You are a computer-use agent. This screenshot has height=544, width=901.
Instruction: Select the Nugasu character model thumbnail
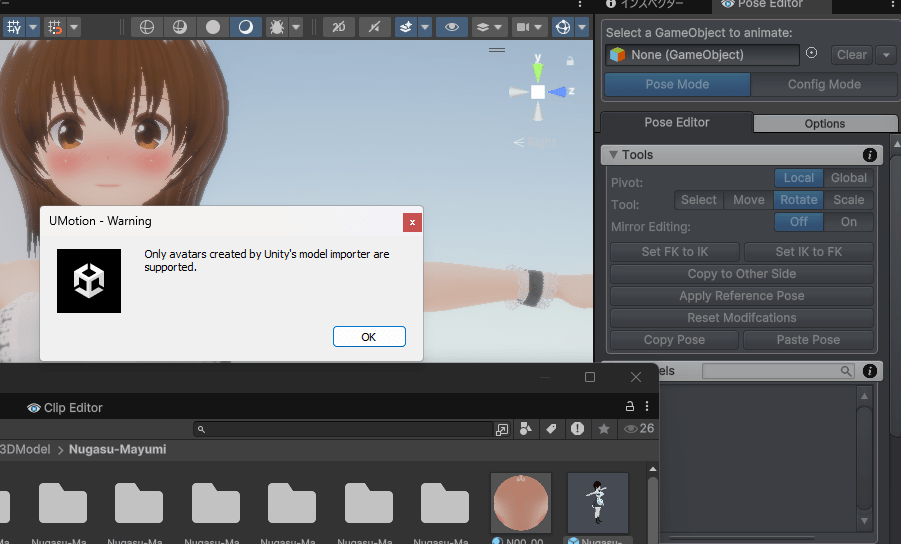pyautogui.click(x=598, y=503)
